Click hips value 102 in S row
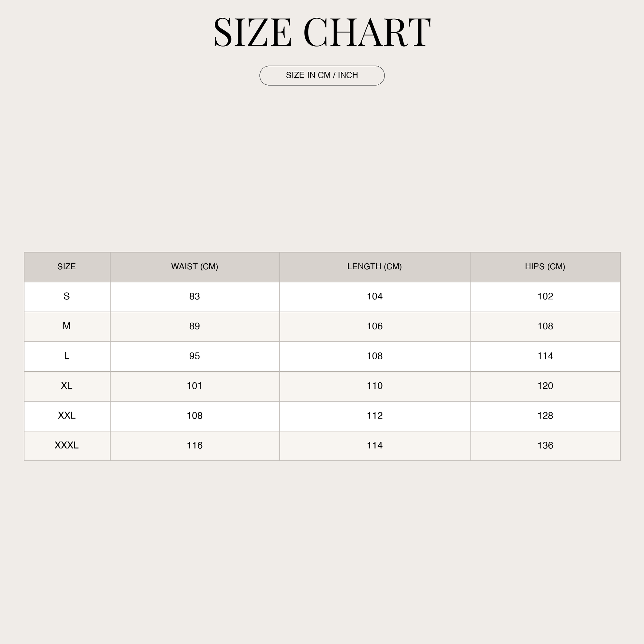Viewport: 644px width, 644px height. pos(545,296)
